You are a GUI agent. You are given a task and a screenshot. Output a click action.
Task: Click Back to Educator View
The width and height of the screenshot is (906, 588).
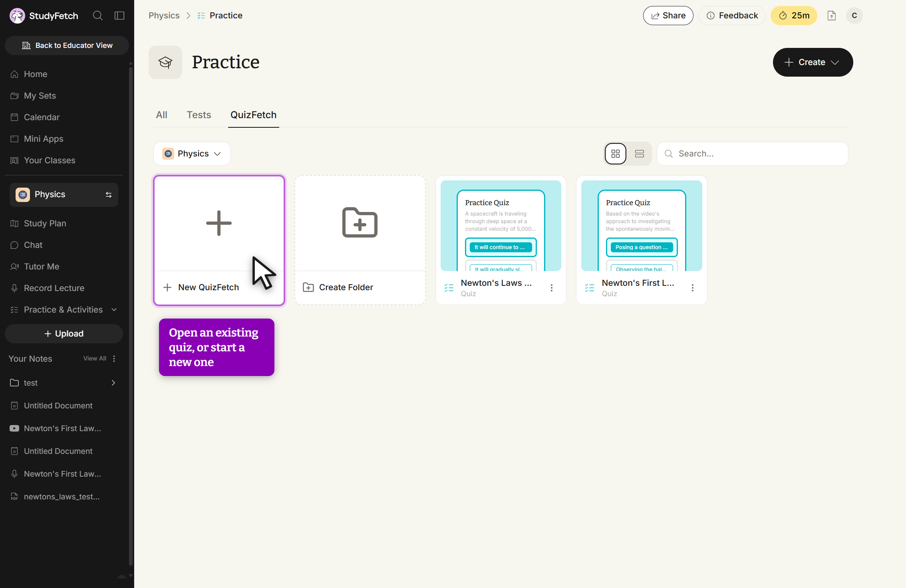(x=67, y=46)
